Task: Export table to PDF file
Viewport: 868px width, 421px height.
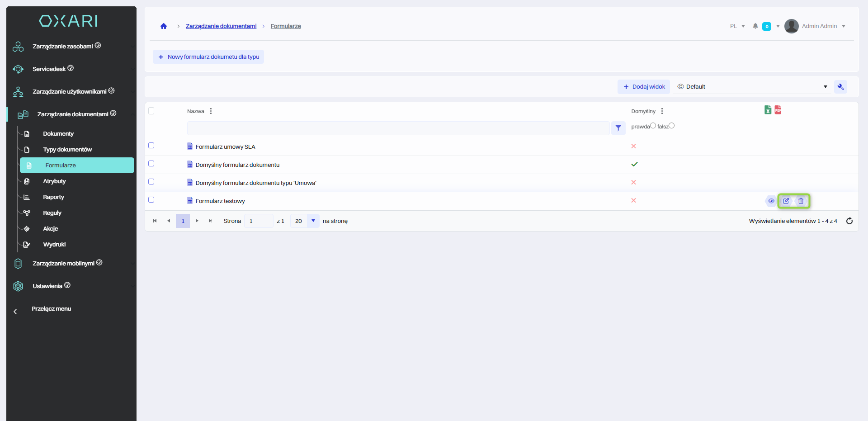Action: [x=778, y=110]
